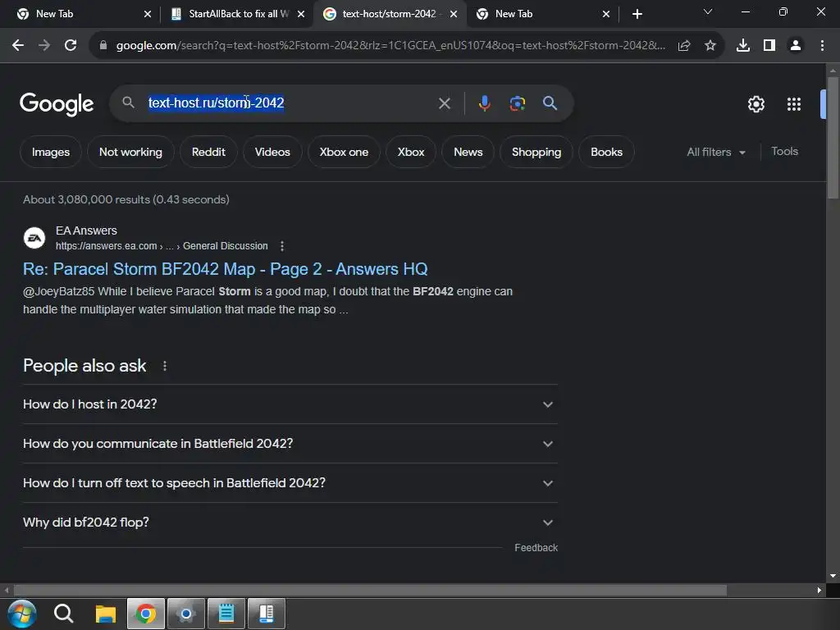The height and width of the screenshot is (630, 840).
Task: Open Re: Paracel Storm BF2042 Map result
Action: click(225, 269)
